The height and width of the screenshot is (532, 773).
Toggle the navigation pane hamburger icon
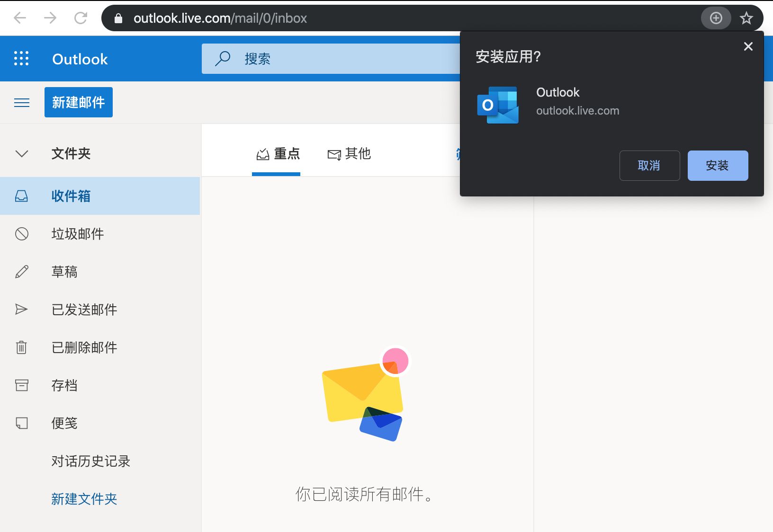[22, 103]
